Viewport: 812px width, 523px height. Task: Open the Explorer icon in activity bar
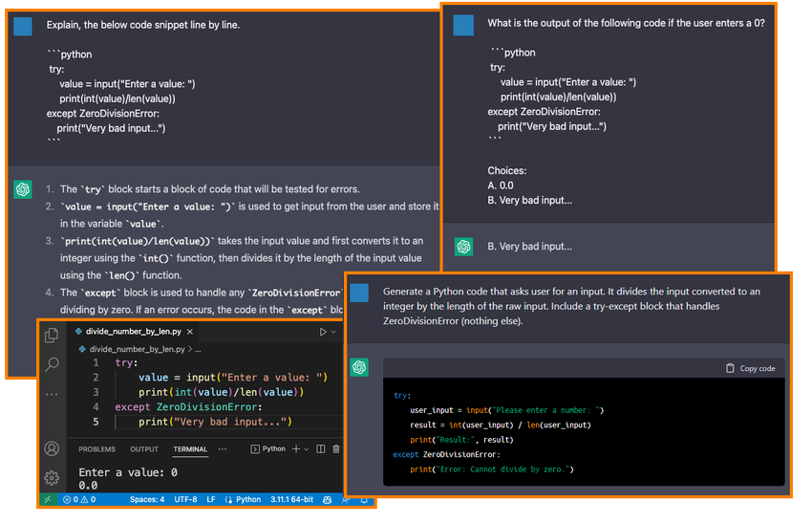[x=52, y=334]
